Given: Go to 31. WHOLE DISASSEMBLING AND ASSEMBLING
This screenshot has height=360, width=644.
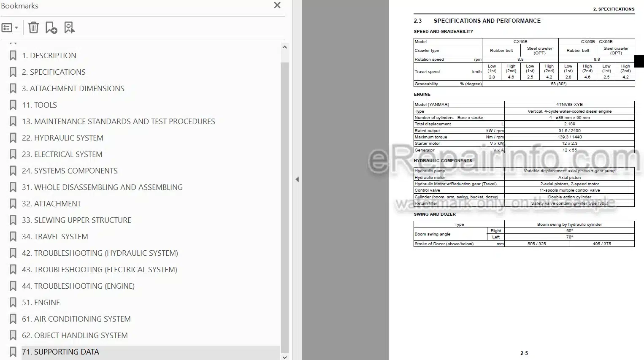Looking at the screenshot, I should pos(102,187).
